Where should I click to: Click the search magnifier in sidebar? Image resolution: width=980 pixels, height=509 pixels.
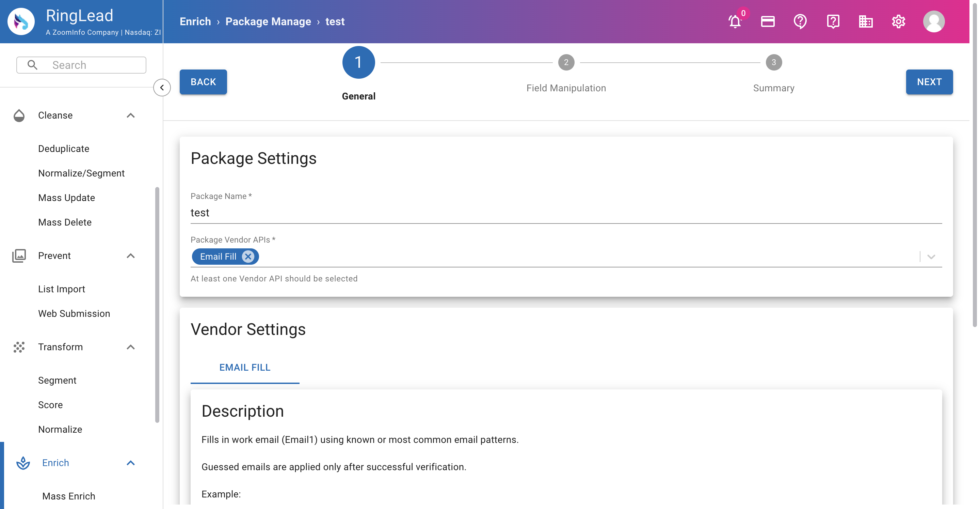(32, 65)
